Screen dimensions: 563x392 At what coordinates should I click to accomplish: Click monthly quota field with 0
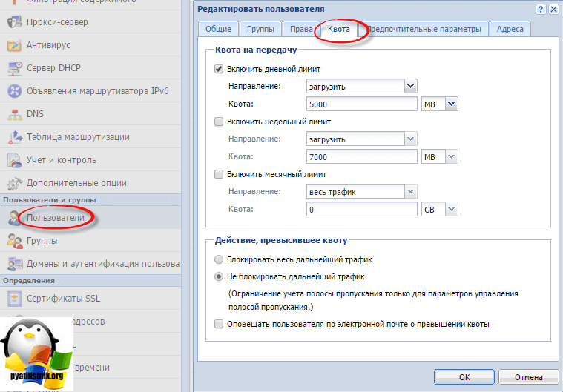361,209
